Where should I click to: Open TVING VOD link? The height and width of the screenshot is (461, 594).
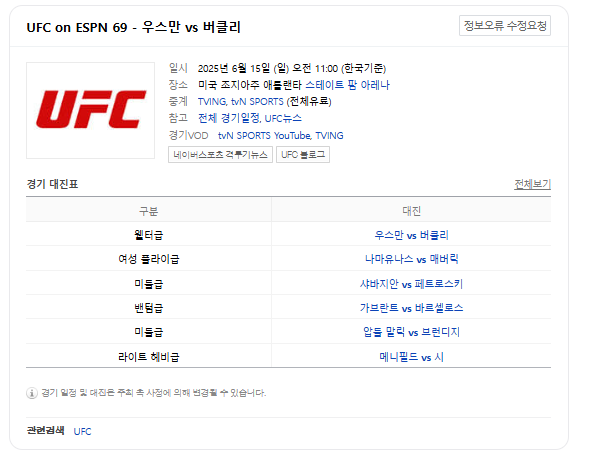tap(329, 136)
